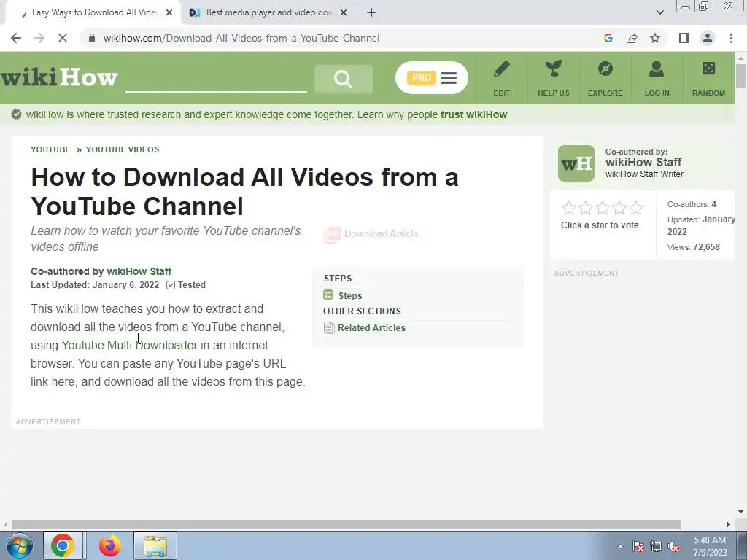Close the Easy Ways to Download tab
This screenshot has width=747, height=560.
tap(169, 12)
